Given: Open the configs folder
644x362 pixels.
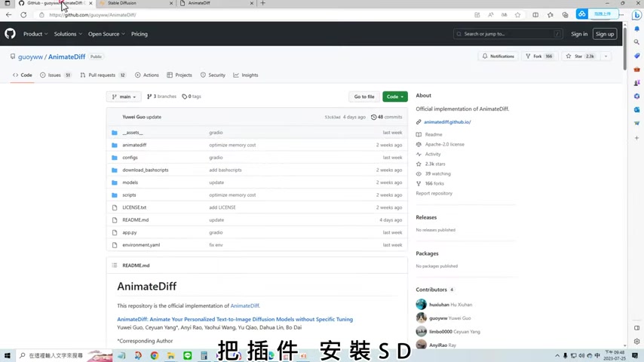Looking at the screenshot, I should point(130,158).
